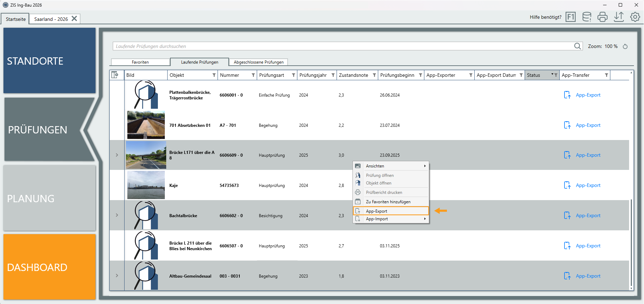
Task: Open settings gear icon
Action: coord(635,17)
